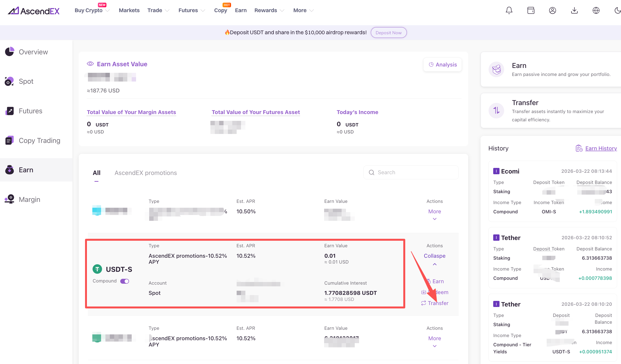The width and height of the screenshot is (621, 364).
Task: Click the Deposit Now button
Action: click(x=388, y=33)
